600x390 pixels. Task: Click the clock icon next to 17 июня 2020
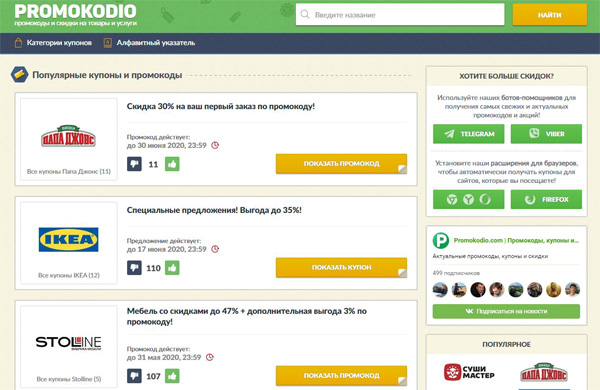[215, 249]
